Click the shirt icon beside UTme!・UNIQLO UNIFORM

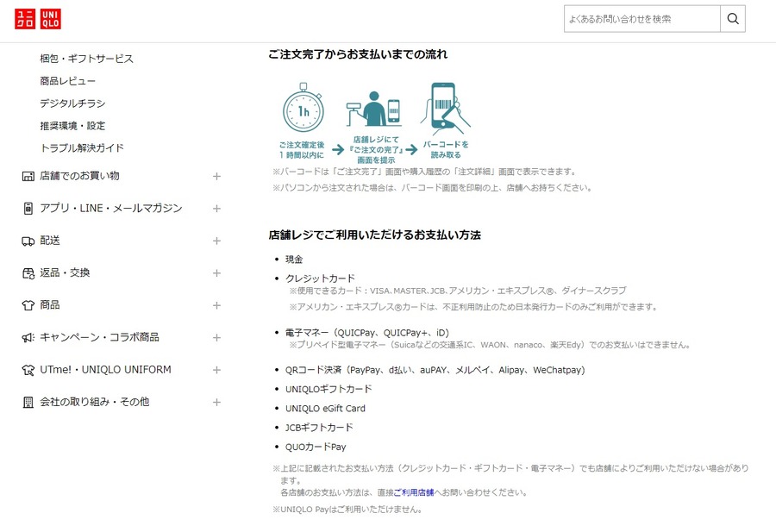[x=28, y=370]
